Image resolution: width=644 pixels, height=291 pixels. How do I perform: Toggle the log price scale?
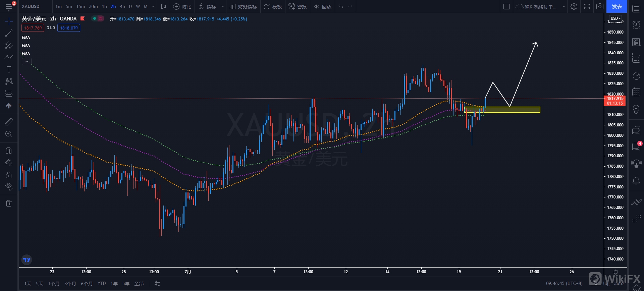606,284
